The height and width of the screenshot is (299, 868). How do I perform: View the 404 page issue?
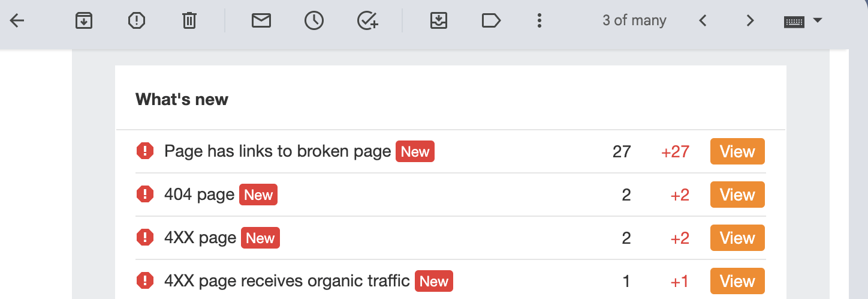tap(737, 195)
